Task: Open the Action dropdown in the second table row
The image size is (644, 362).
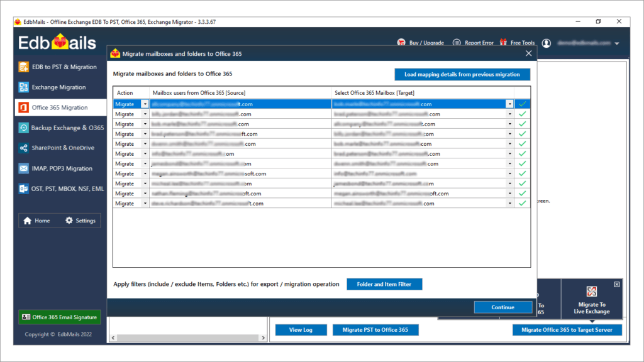Action: pyautogui.click(x=145, y=114)
